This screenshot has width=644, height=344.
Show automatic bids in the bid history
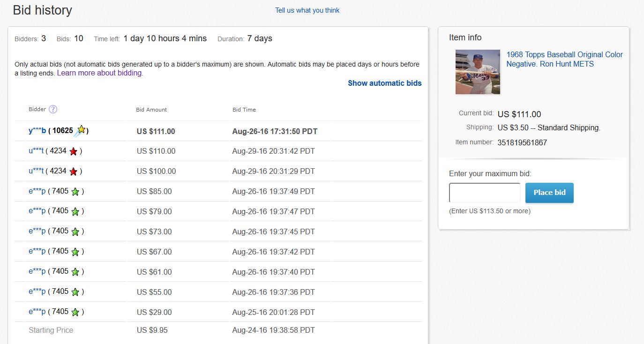pyautogui.click(x=384, y=83)
